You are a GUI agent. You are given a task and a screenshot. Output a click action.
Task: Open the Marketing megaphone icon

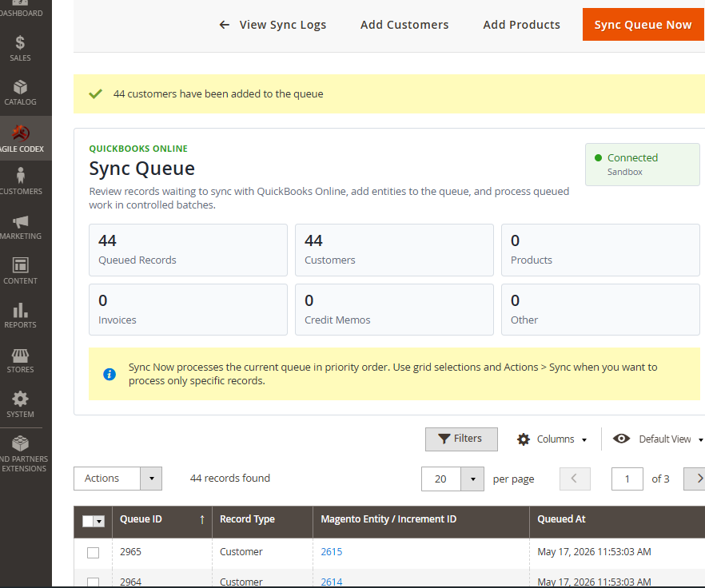(x=20, y=221)
